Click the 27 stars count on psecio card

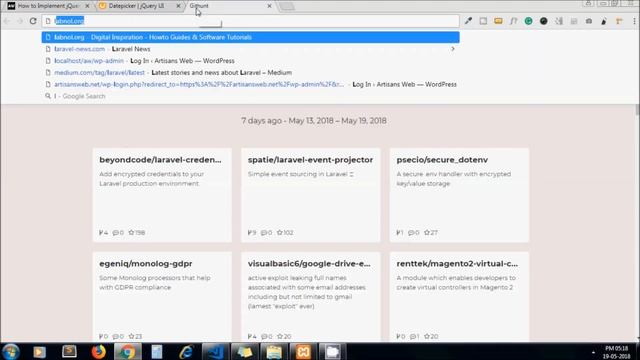(431, 233)
